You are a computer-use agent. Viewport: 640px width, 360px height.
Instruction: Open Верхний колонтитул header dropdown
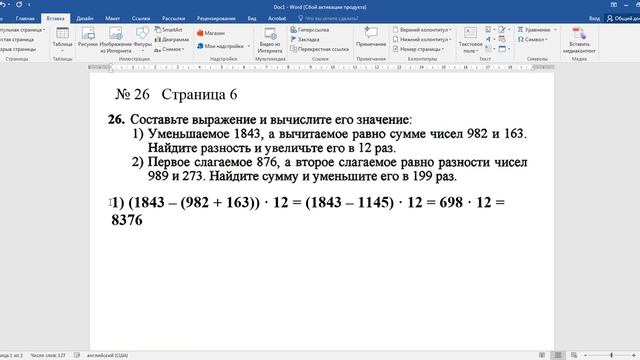click(x=450, y=30)
